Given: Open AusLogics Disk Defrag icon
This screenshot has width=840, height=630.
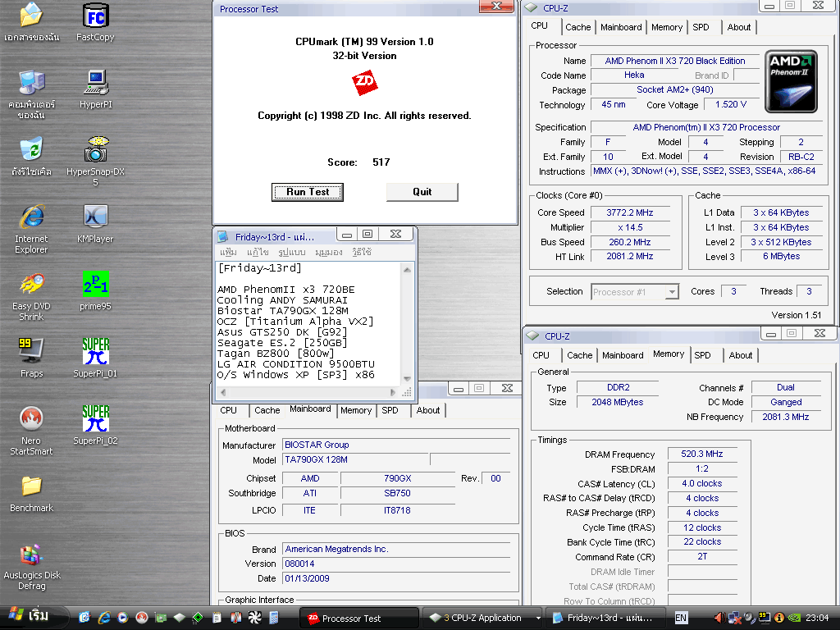Looking at the screenshot, I should (x=31, y=555).
